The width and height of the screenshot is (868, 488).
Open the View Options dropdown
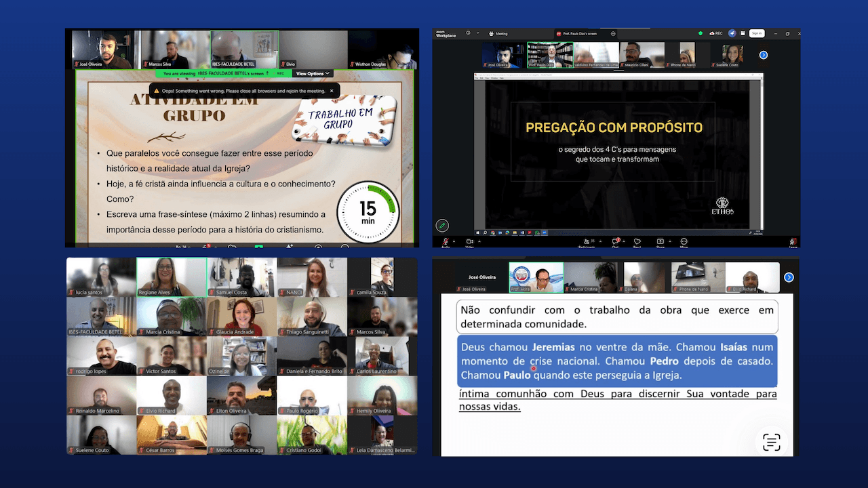pyautogui.click(x=313, y=73)
